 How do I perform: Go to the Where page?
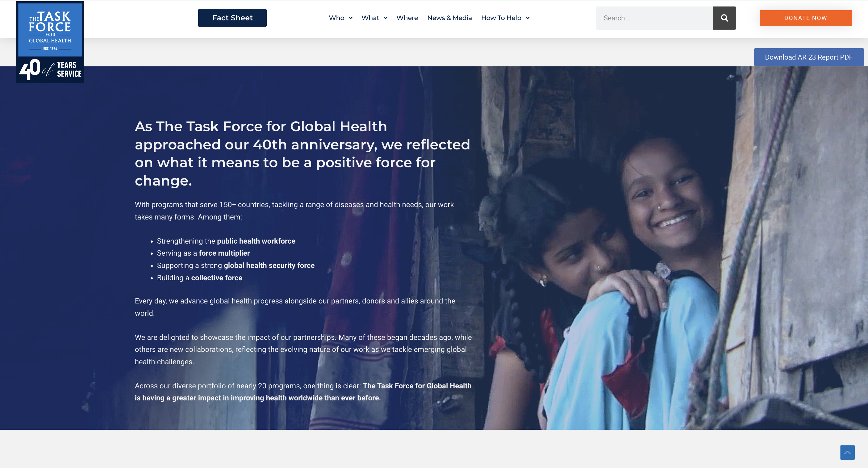[407, 18]
